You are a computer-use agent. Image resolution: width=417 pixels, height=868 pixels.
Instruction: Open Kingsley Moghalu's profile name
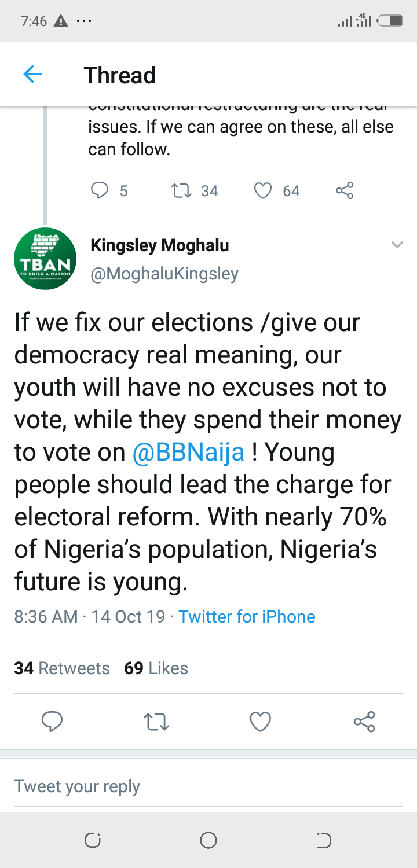point(160,245)
